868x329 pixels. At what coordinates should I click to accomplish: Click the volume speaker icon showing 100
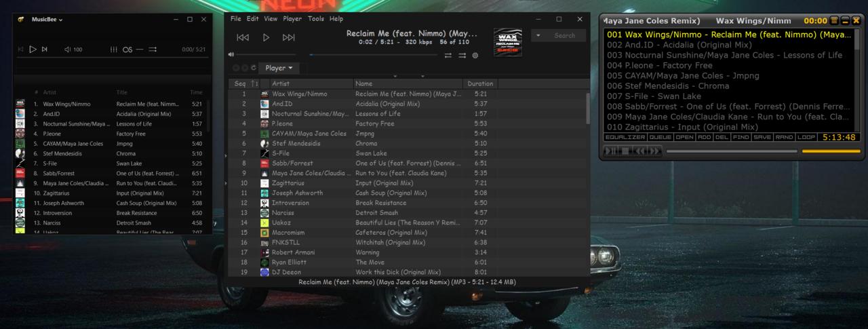coord(68,50)
